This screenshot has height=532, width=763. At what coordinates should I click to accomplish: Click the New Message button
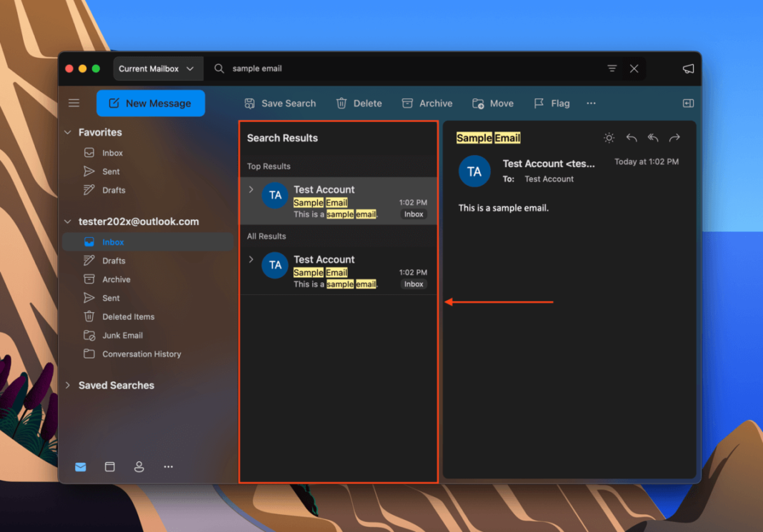[x=151, y=104]
